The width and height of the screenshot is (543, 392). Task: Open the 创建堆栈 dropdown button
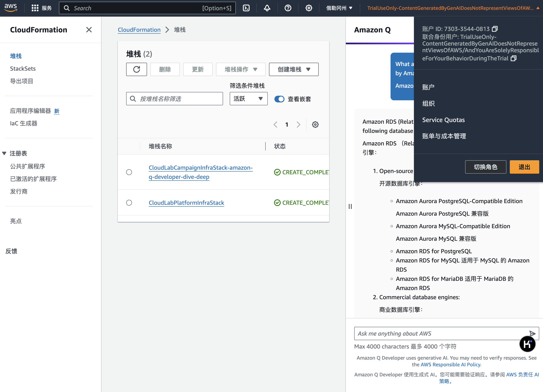pyautogui.click(x=294, y=70)
